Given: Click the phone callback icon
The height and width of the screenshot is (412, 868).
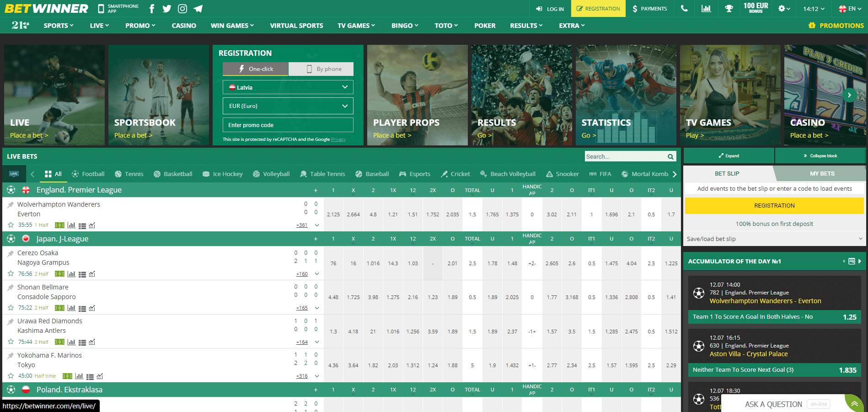Looking at the screenshot, I should tap(684, 8).
